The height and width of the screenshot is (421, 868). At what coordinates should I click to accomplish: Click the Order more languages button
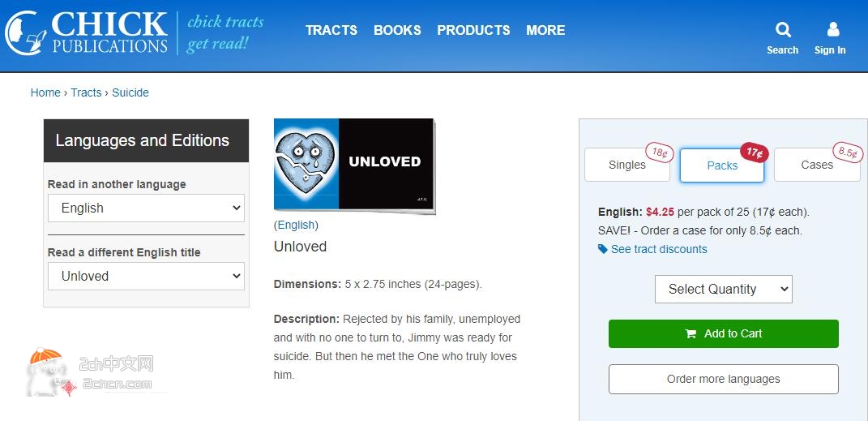724,379
